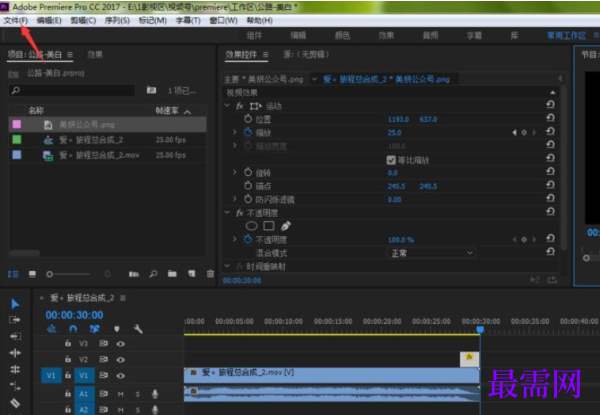The height and width of the screenshot is (415, 600).
Task: Toggle the Snap magnet icon in the timeline
Action: tap(73, 329)
